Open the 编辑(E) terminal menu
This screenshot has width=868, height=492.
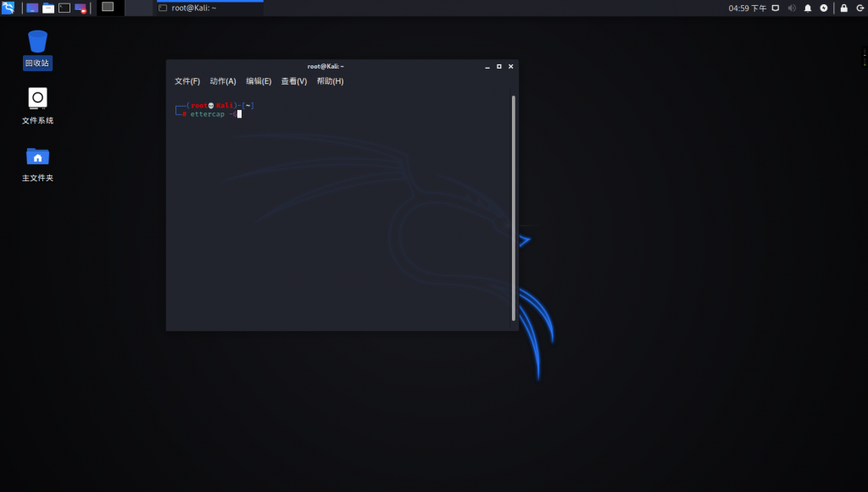(259, 81)
